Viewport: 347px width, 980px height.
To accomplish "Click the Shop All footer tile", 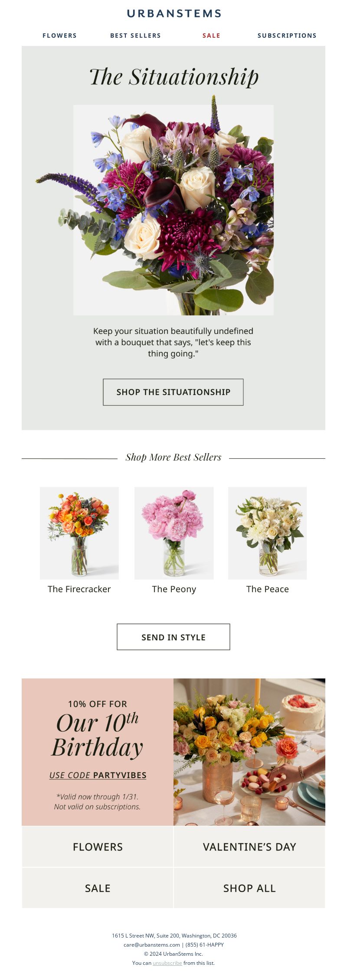I will 249,888.
